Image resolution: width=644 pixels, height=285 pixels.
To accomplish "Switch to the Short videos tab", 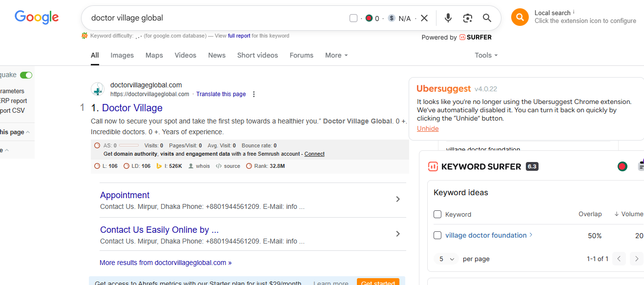I will (258, 55).
